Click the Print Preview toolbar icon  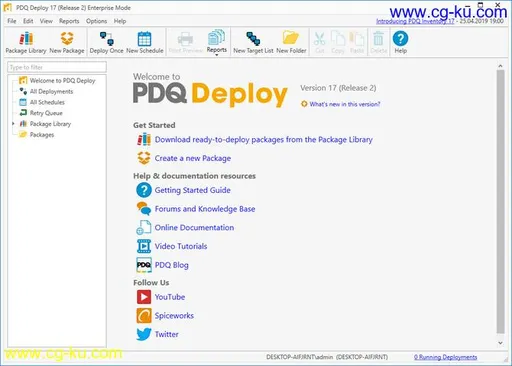pos(186,42)
